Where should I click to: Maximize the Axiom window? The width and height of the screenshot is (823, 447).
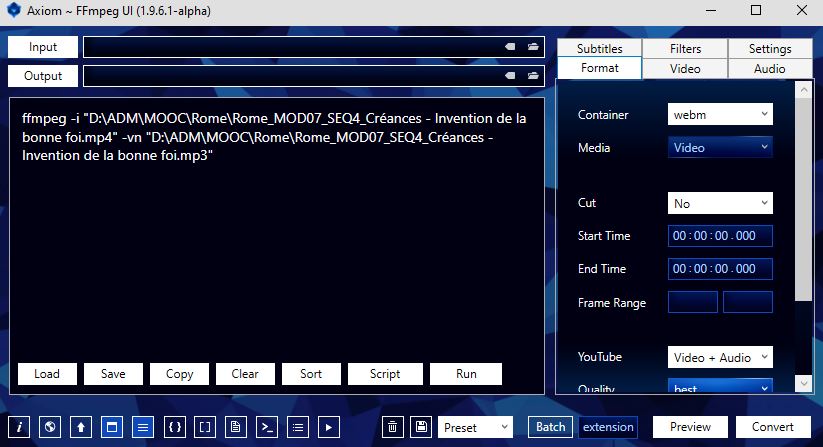tap(756, 10)
